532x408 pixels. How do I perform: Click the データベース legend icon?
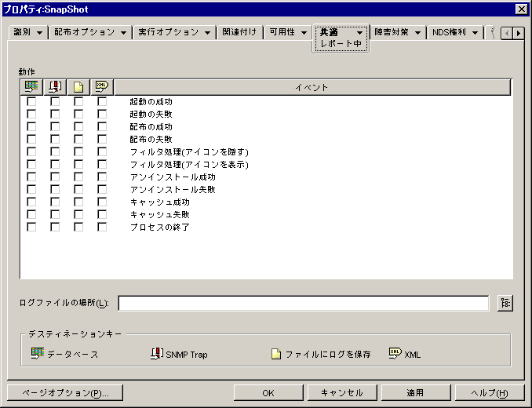coord(38,354)
